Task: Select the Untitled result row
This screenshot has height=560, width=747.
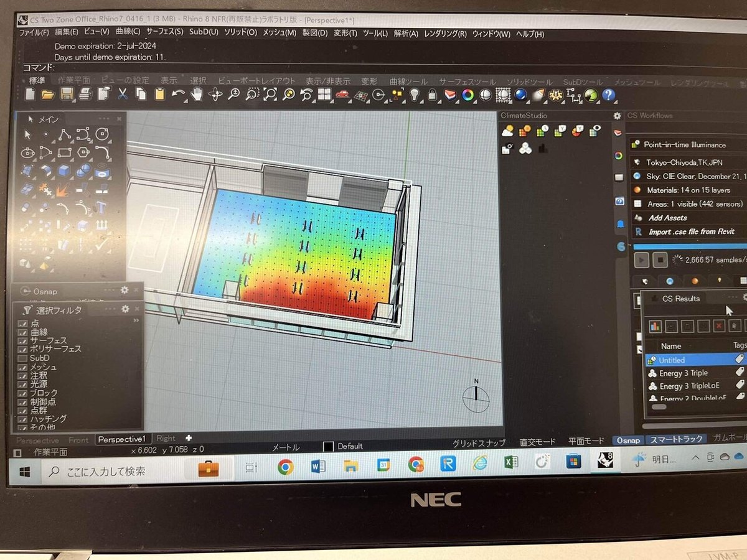Action: [x=695, y=360]
